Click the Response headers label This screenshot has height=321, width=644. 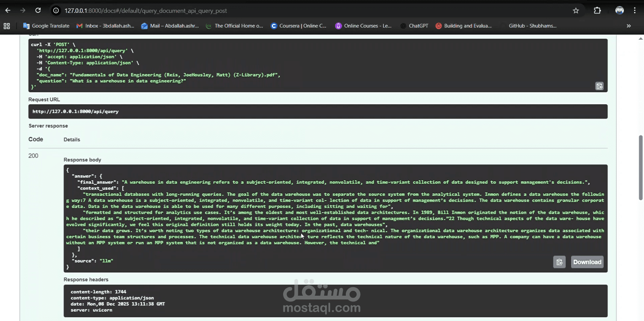tap(86, 279)
